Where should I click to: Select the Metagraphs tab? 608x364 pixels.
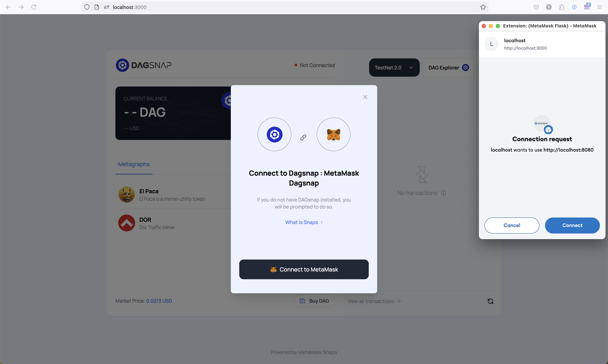(x=134, y=164)
